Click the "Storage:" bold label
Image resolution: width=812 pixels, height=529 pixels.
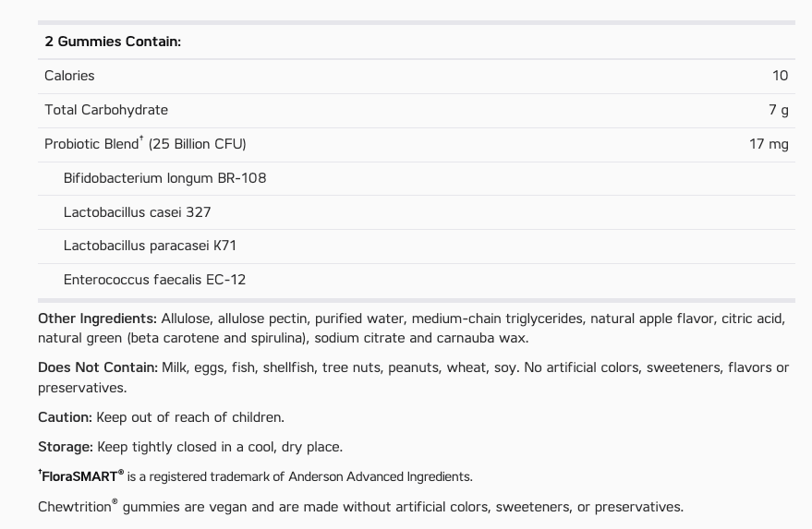click(x=66, y=447)
